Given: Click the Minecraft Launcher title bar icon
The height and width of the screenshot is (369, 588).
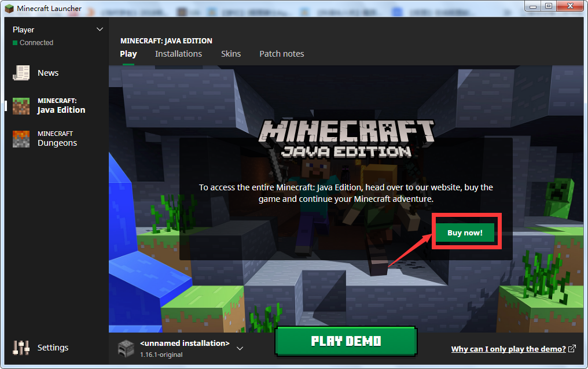Looking at the screenshot, I should point(9,8).
